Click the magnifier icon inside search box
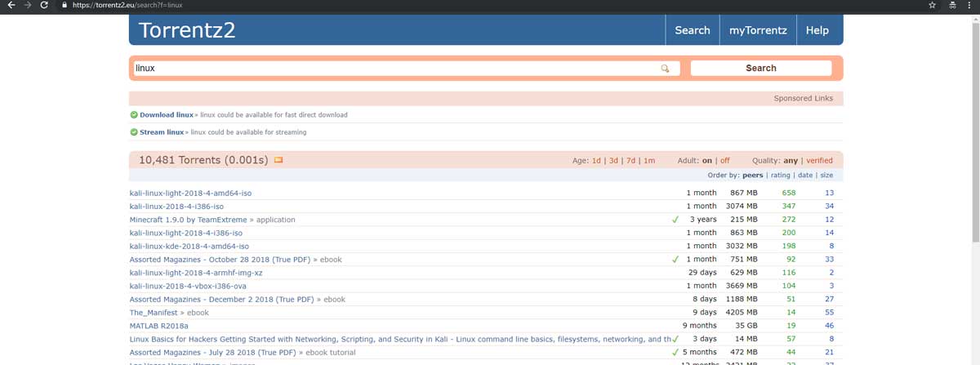Image resolution: width=980 pixels, height=365 pixels. click(x=666, y=69)
